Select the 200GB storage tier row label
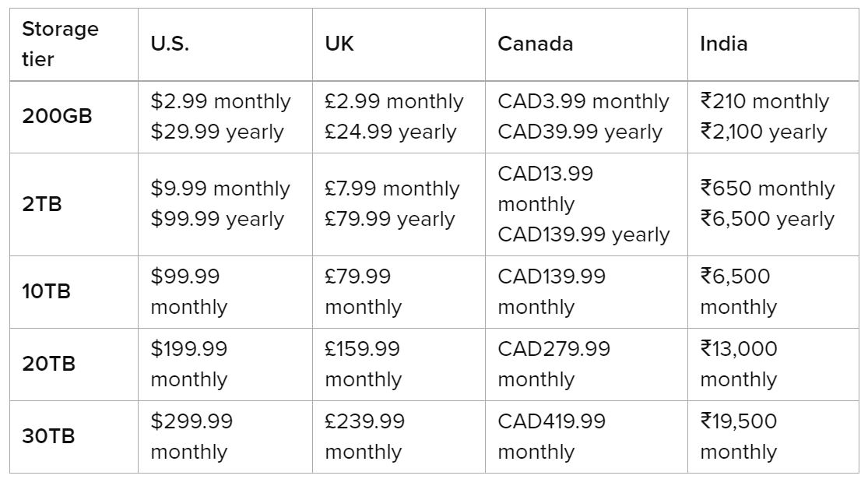This screenshot has width=868, height=486. 57,117
